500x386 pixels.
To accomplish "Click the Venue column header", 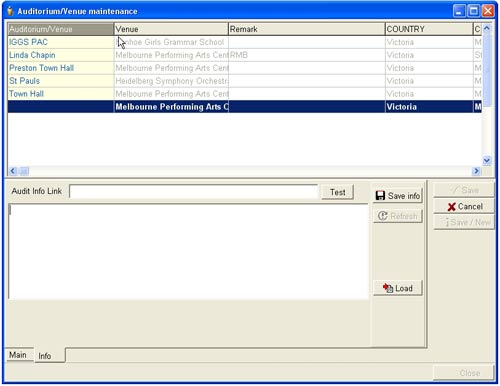I will [171, 29].
